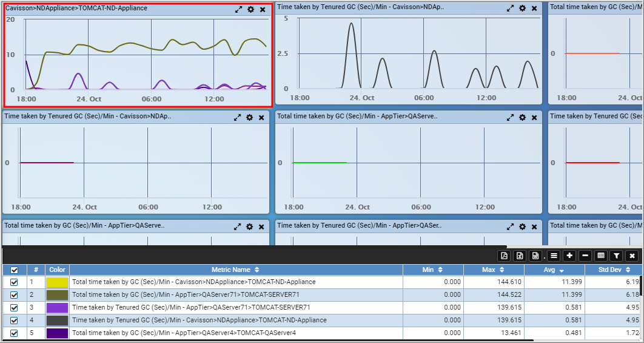The height and width of the screenshot is (343, 644).
Task: Open the hamburger list menu in table toolbar
Action: [x=554, y=256]
